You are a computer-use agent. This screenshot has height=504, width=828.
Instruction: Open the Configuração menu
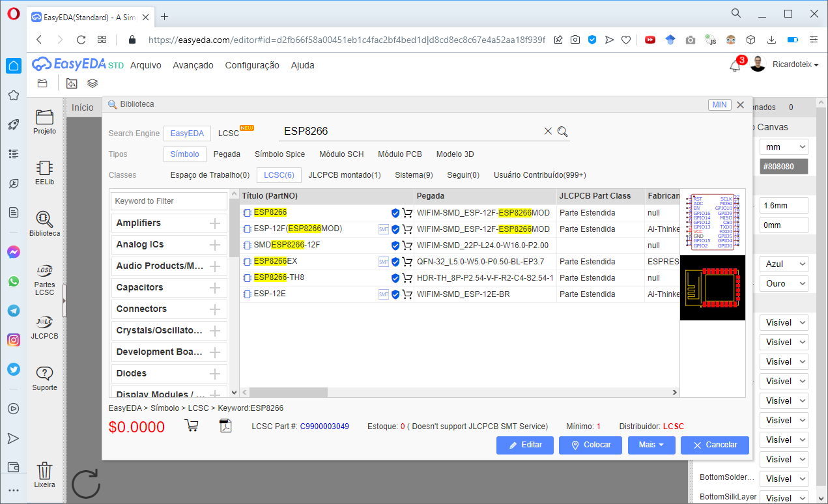[x=252, y=65]
